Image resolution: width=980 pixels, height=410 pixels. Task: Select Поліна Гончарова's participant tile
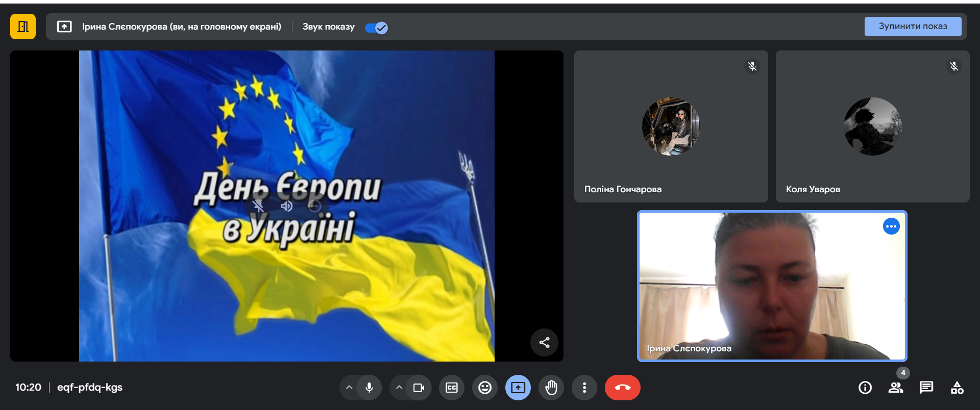671,126
